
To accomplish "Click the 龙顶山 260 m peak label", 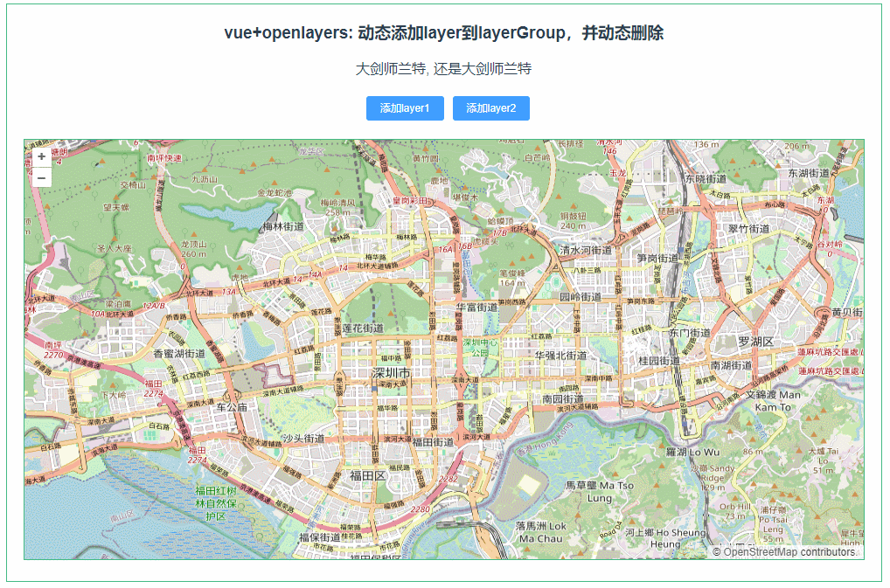I will (193, 249).
